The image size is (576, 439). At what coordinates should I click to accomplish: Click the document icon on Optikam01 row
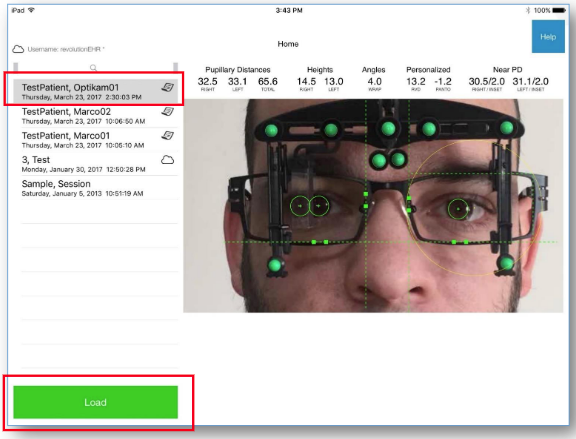point(168,87)
